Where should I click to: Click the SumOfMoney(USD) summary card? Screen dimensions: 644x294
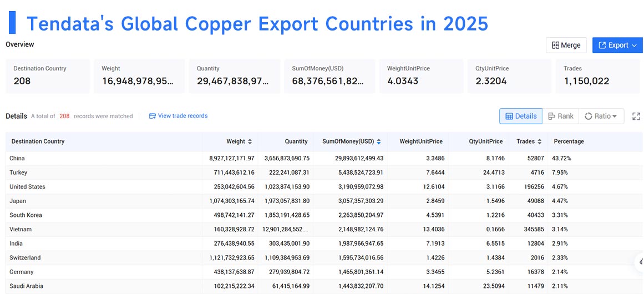pos(329,76)
